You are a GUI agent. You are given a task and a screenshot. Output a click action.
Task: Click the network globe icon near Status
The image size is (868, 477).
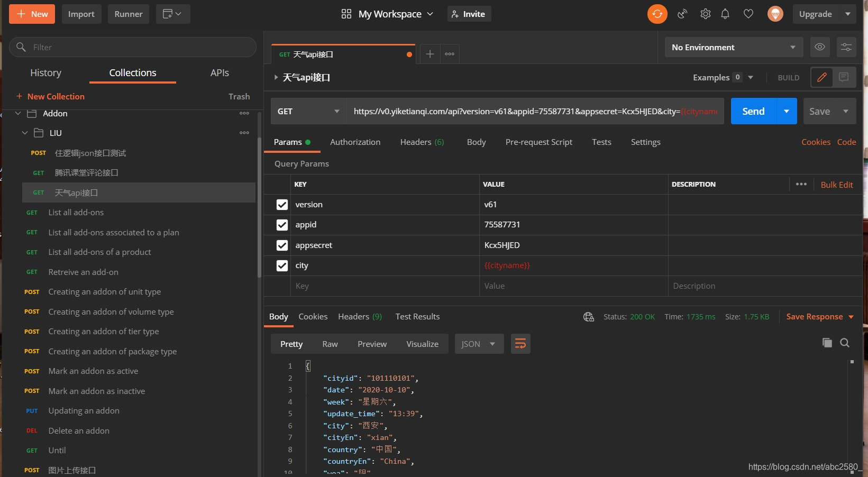pyautogui.click(x=588, y=317)
